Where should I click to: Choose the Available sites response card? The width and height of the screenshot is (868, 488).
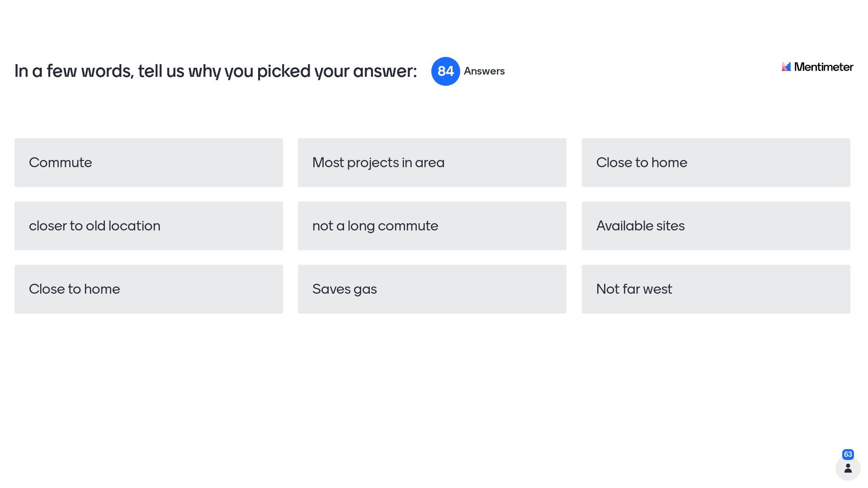coord(716,226)
